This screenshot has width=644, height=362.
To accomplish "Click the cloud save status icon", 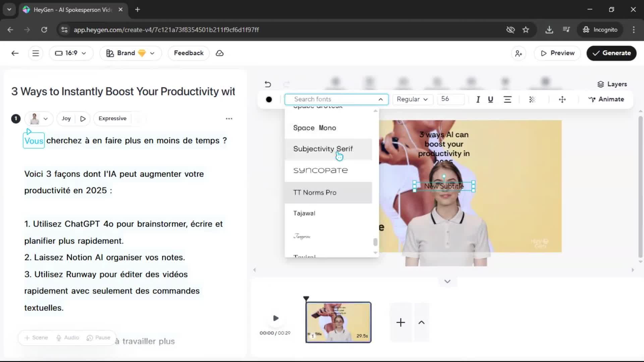I will click(220, 53).
